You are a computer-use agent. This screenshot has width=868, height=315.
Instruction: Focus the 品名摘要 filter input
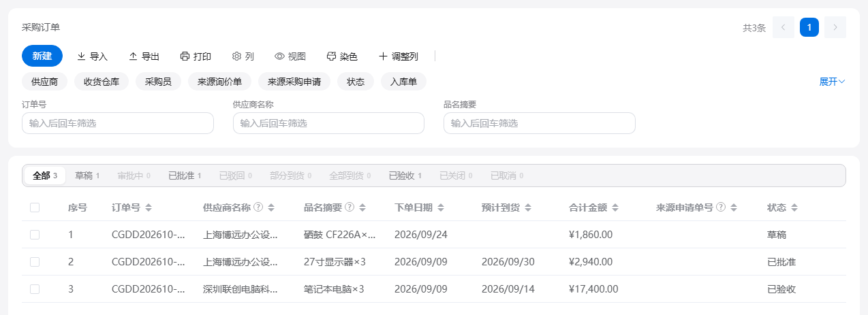point(539,123)
